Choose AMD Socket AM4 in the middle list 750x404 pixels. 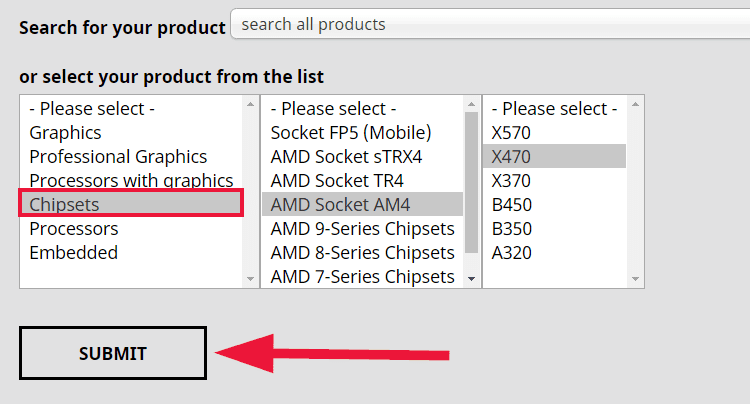[x=363, y=204]
